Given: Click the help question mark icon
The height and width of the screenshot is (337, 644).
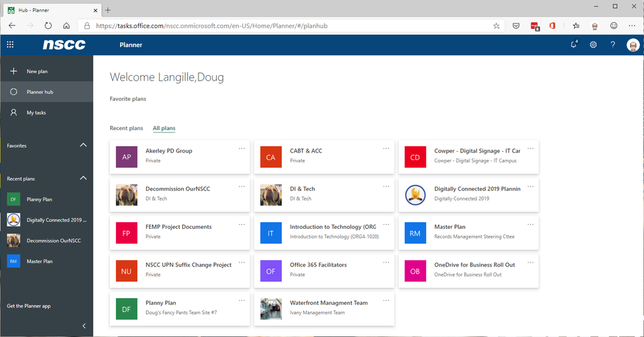Looking at the screenshot, I should [612, 45].
